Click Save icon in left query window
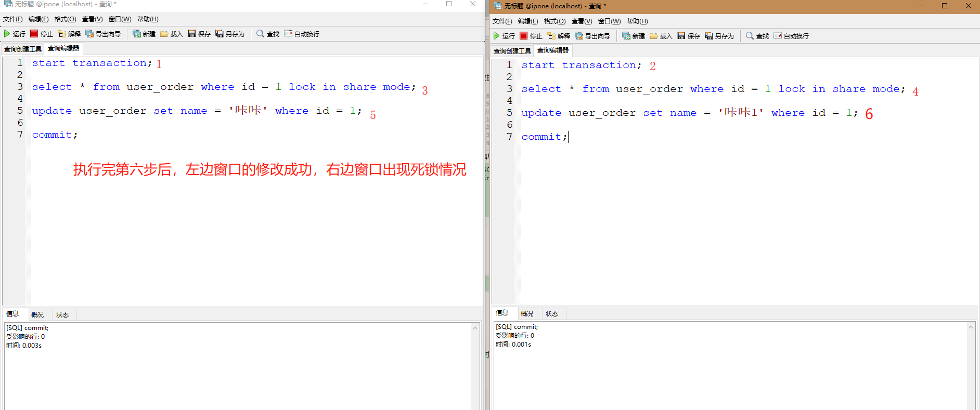 click(x=192, y=34)
